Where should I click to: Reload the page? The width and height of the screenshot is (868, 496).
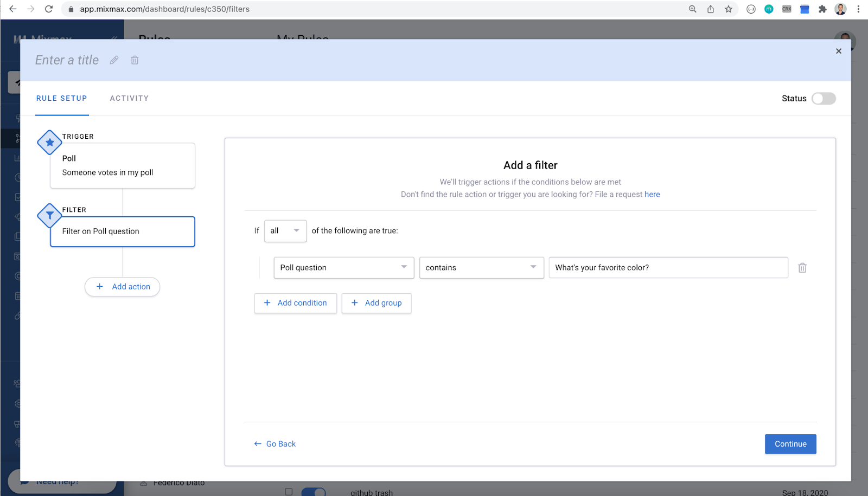tap(49, 9)
